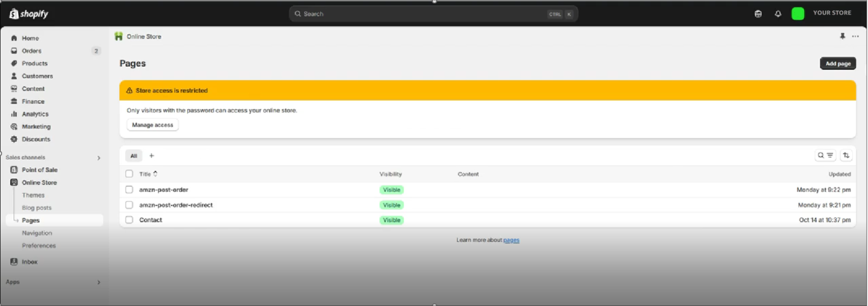Click the Visible badge for amzn-post-order
The height and width of the screenshot is (306, 868).
point(392,190)
